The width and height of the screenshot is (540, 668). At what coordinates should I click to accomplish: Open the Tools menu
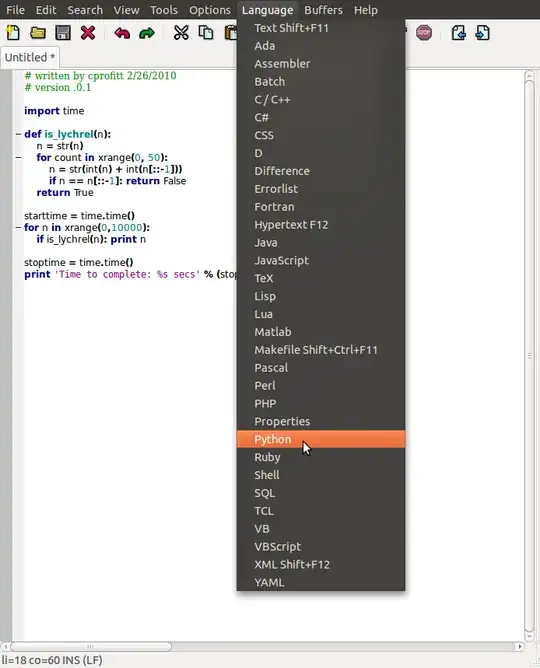164,10
